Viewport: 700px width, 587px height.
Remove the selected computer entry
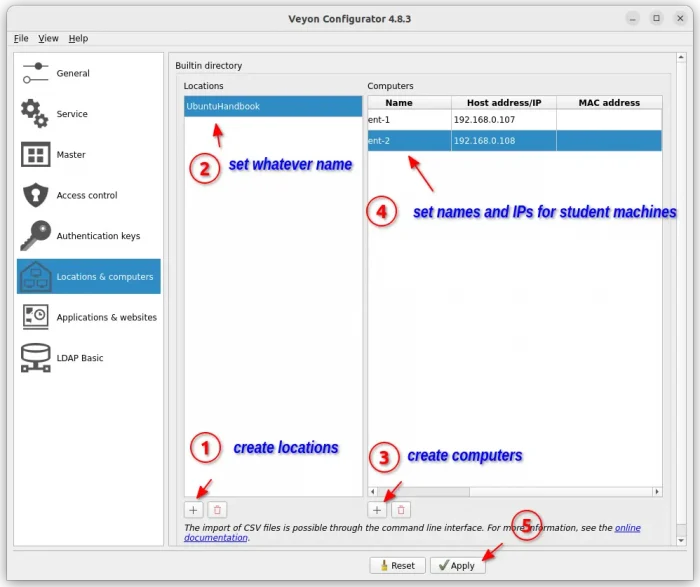pyautogui.click(x=400, y=510)
